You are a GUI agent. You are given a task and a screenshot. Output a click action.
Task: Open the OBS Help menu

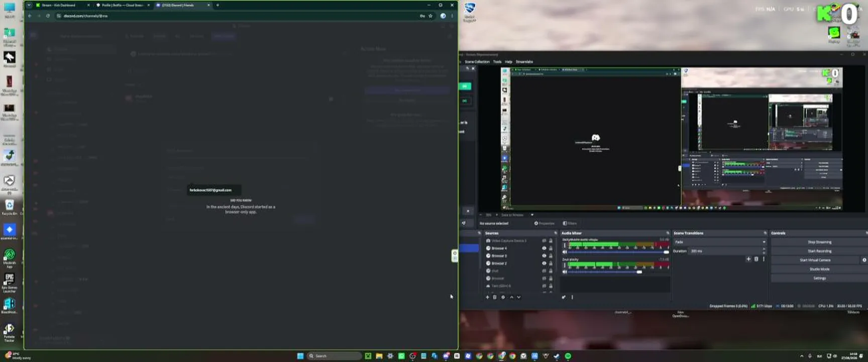coord(509,62)
